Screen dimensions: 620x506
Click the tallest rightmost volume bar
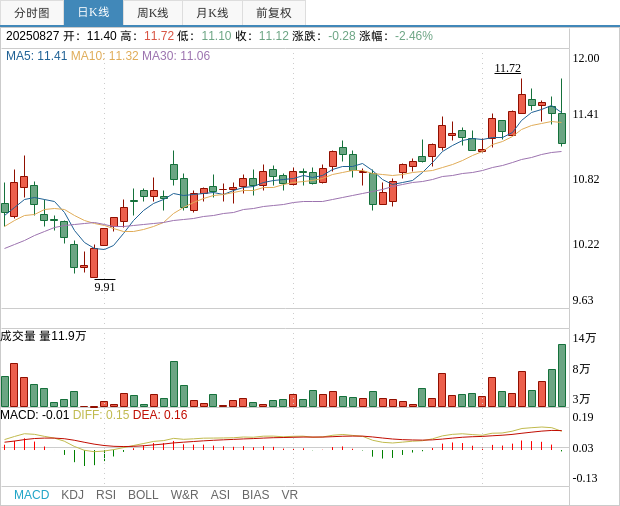562,375
